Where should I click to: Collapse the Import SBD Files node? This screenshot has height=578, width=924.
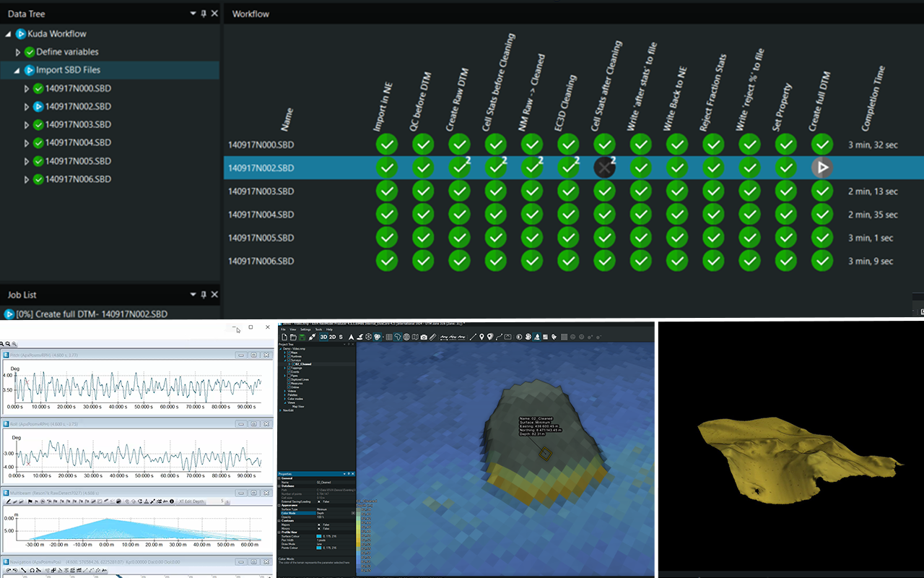tap(17, 70)
